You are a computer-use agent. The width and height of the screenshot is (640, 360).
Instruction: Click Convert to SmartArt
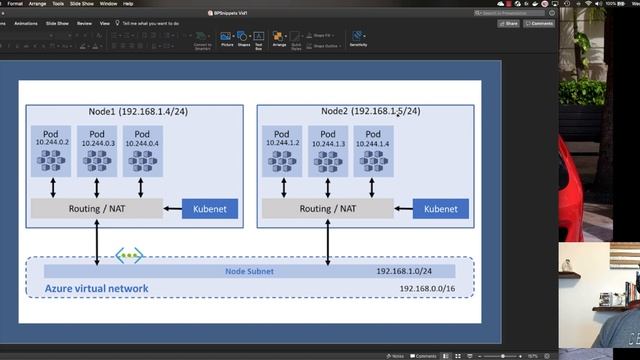coord(202,41)
